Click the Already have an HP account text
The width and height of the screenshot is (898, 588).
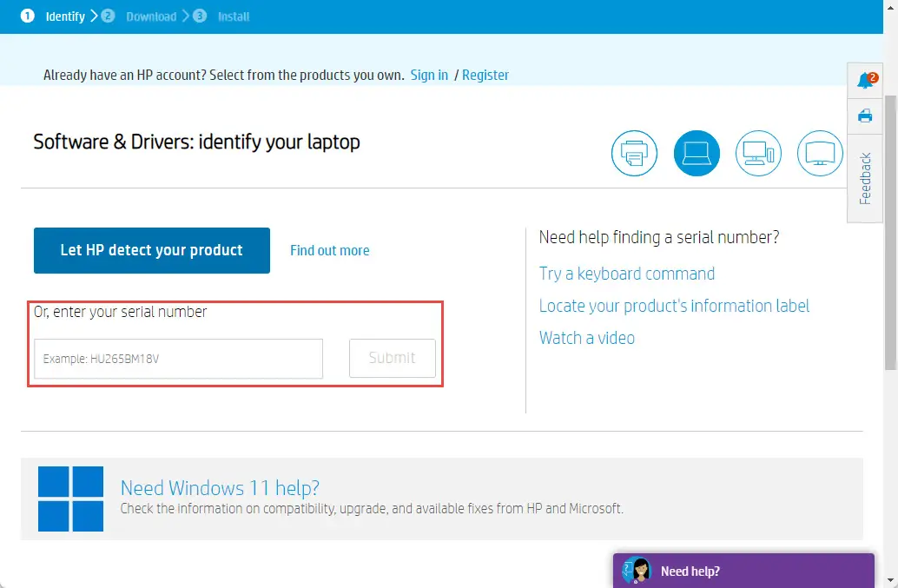tap(224, 75)
